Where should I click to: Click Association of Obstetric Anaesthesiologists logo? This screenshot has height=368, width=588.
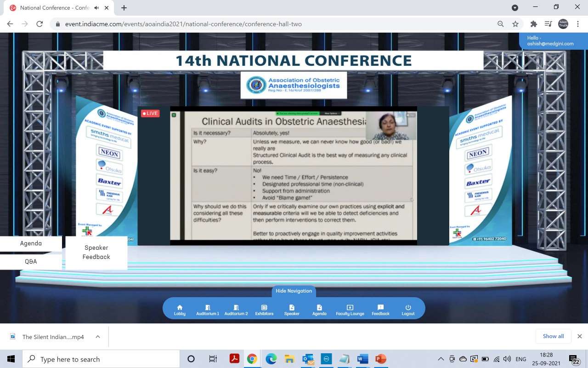[294, 85]
